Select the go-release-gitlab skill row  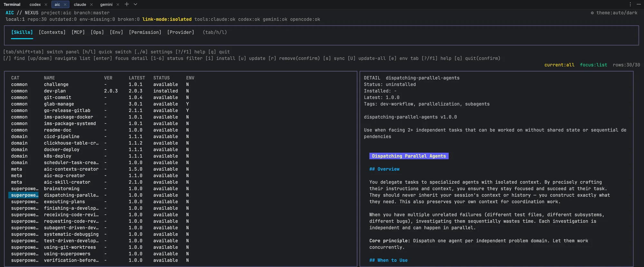pyautogui.click(x=100, y=110)
